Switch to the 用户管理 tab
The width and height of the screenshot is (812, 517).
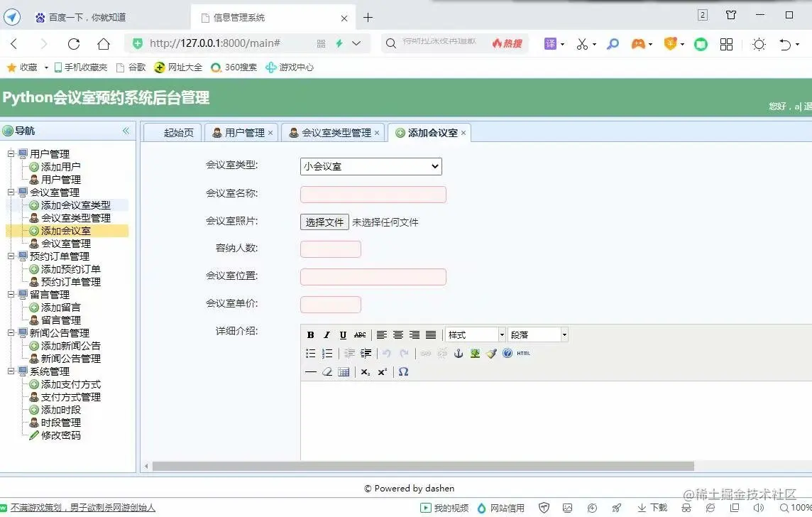[x=241, y=133]
